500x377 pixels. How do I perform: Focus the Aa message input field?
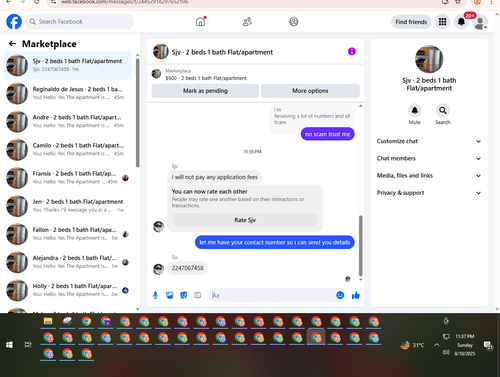click(273, 295)
